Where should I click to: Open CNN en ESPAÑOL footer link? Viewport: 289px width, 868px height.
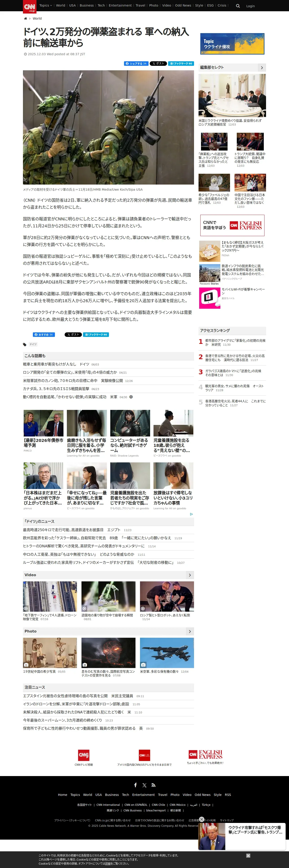tap(136, 805)
